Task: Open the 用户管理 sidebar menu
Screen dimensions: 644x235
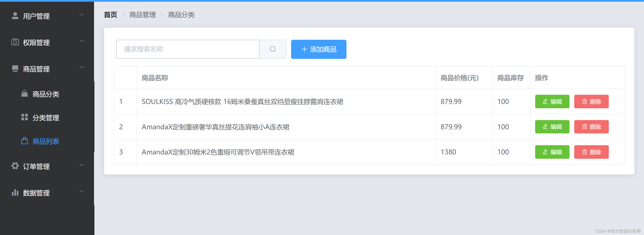Action: point(47,16)
